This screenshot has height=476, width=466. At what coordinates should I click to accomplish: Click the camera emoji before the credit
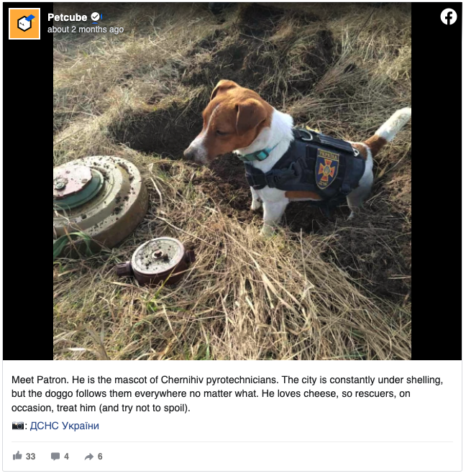[x=18, y=426]
